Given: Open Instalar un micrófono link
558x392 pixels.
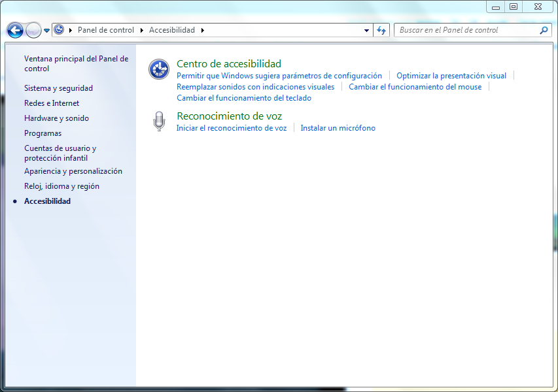Looking at the screenshot, I should click(x=338, y=128).
